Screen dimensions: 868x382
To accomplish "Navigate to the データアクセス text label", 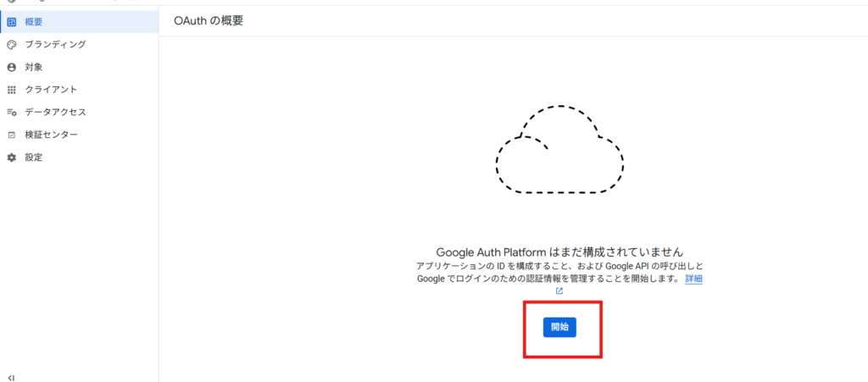I will (55, 113).
